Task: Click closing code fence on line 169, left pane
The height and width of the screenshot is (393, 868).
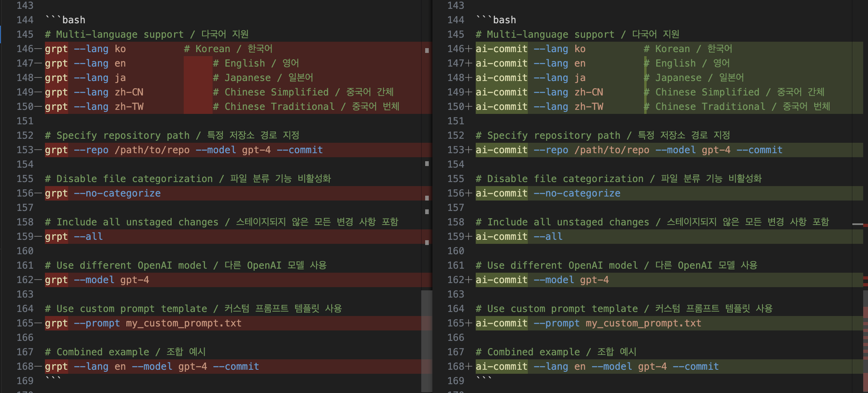Action: coord(53,379)
